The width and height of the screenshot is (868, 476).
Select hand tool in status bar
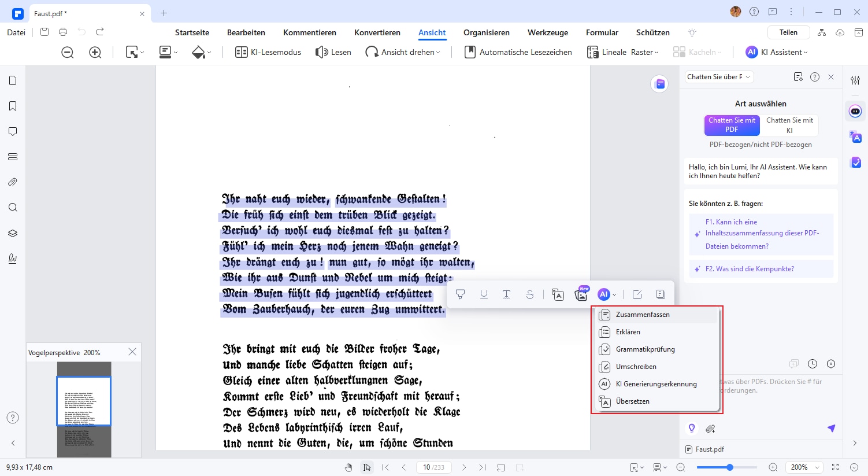click(x=348, y=467)
